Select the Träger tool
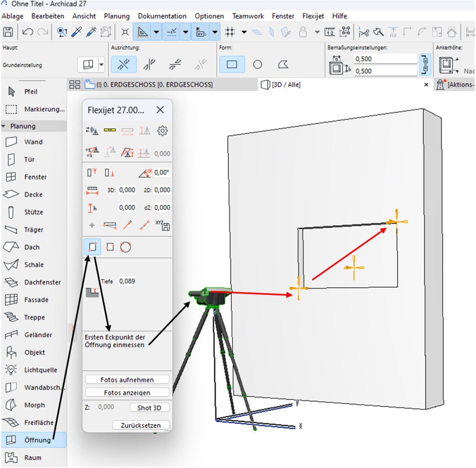 tap(33, 230)
